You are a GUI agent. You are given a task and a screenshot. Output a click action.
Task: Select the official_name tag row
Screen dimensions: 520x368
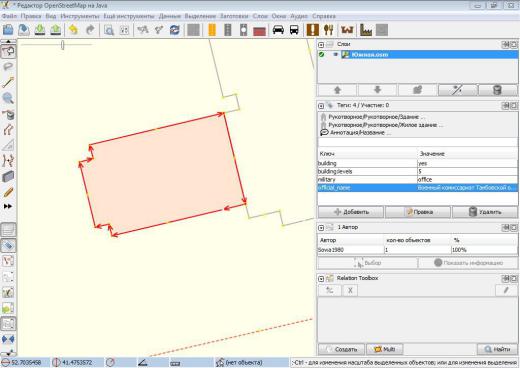click(x=418, y=188)
